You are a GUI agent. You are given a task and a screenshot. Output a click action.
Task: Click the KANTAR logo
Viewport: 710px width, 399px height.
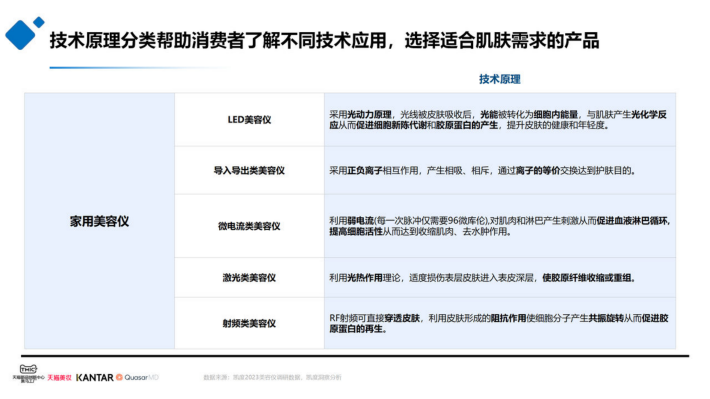[x=95, y=377]
